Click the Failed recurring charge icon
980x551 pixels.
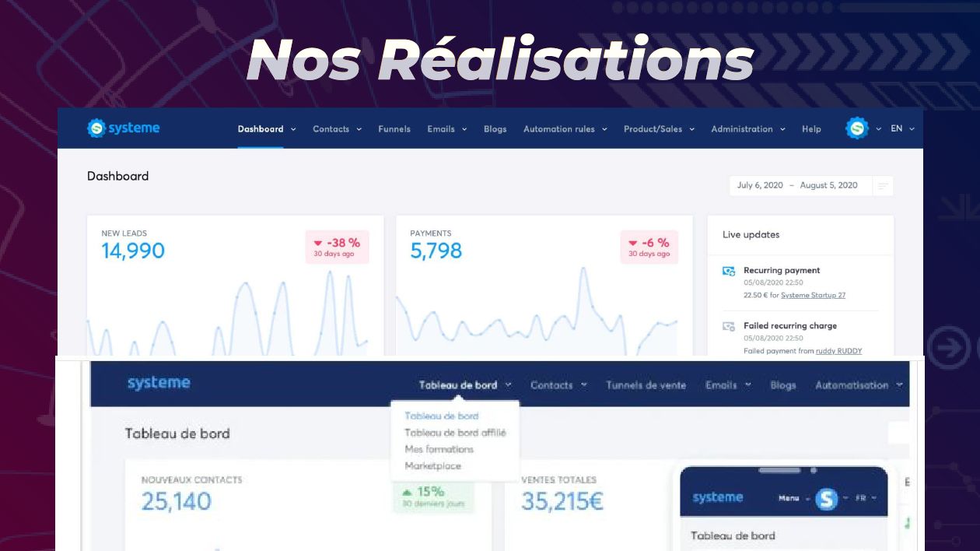(729, 326)
